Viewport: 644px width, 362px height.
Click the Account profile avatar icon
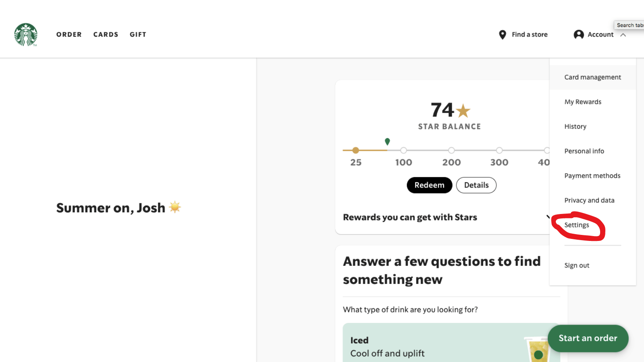tap(578, 35)
